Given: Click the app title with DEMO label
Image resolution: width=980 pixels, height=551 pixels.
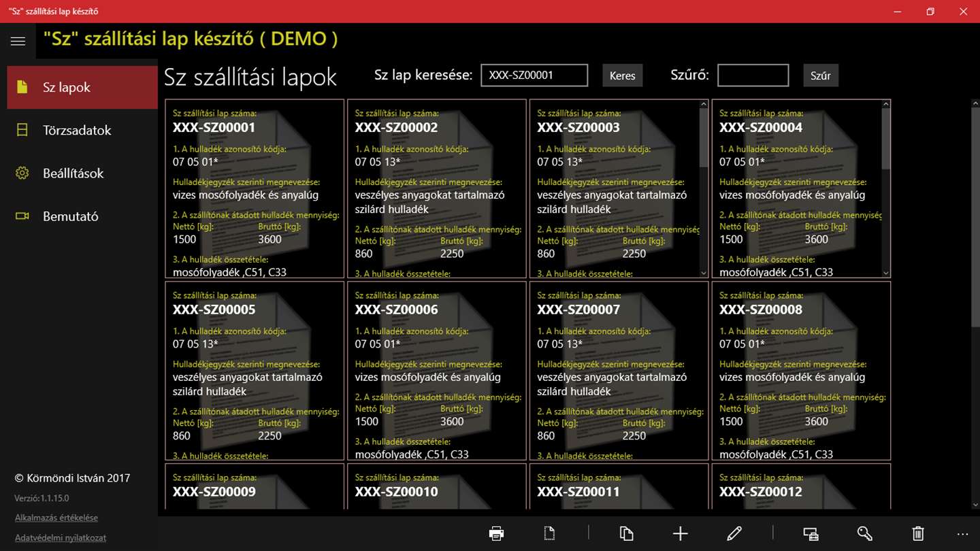Looking at the screenshot, I should pos(191,39).
